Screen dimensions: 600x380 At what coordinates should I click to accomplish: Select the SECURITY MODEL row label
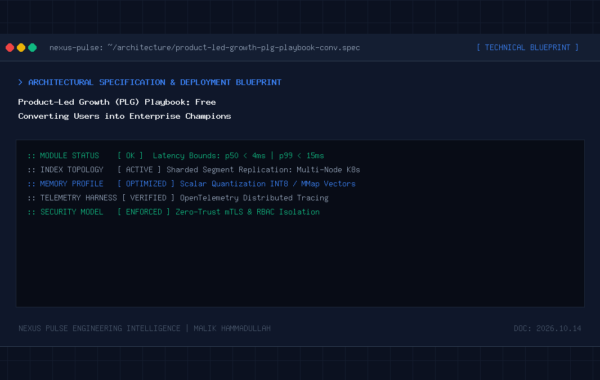point(66,212)
